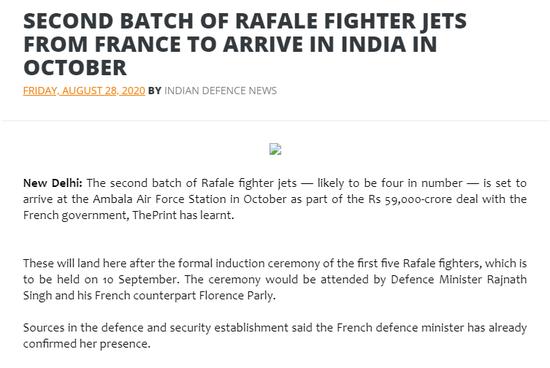This screenshot has height=368, width=550.
Task: Click the horizontal divider below the byline
Action: click(275, 120)
